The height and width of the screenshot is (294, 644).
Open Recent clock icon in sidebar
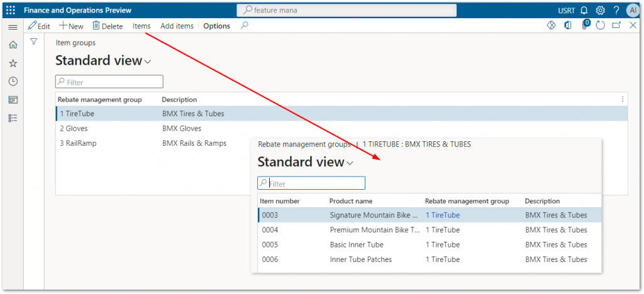[x=13, y=81]
